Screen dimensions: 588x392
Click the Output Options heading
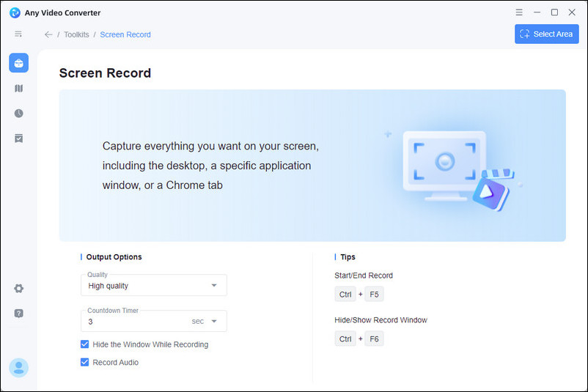coord(114,257)
